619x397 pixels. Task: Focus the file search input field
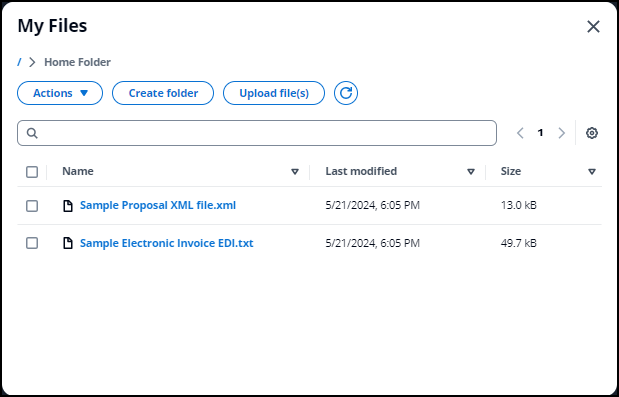tap(257, 133)
